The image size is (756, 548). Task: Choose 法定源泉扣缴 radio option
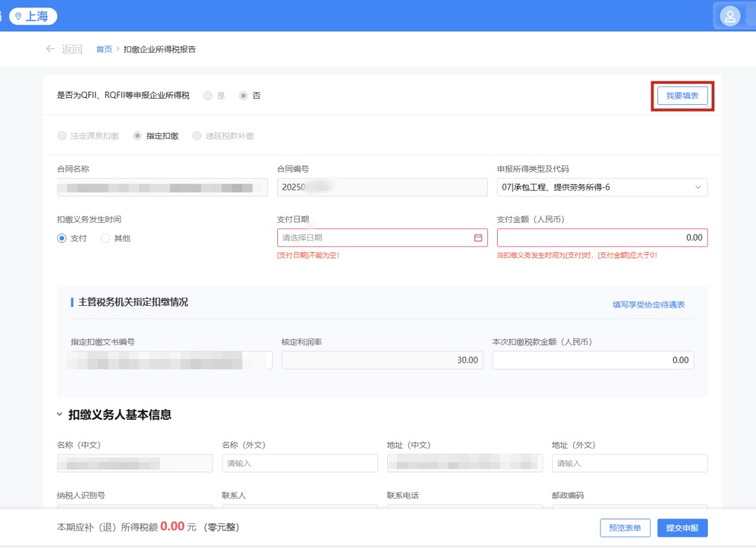pyautogui.click(x=62, y=136)
